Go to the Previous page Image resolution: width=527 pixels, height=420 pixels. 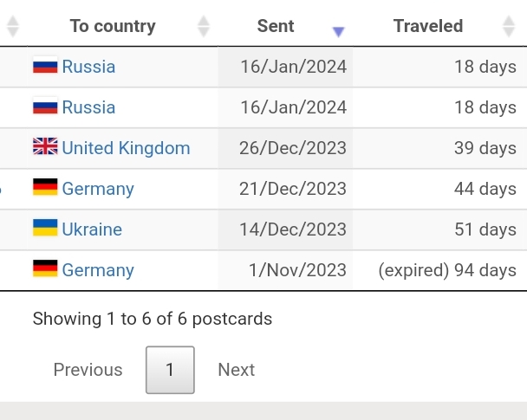[x=88, y=370]
